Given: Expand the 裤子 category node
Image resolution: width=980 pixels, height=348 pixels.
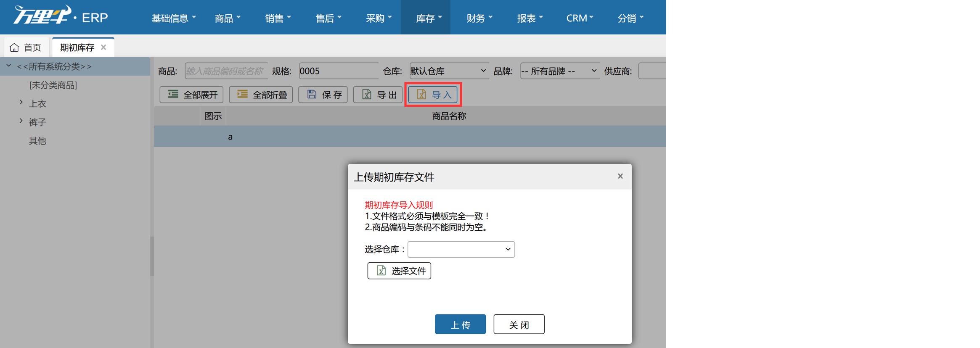Looking at the screenshot, I should point(21,121).
